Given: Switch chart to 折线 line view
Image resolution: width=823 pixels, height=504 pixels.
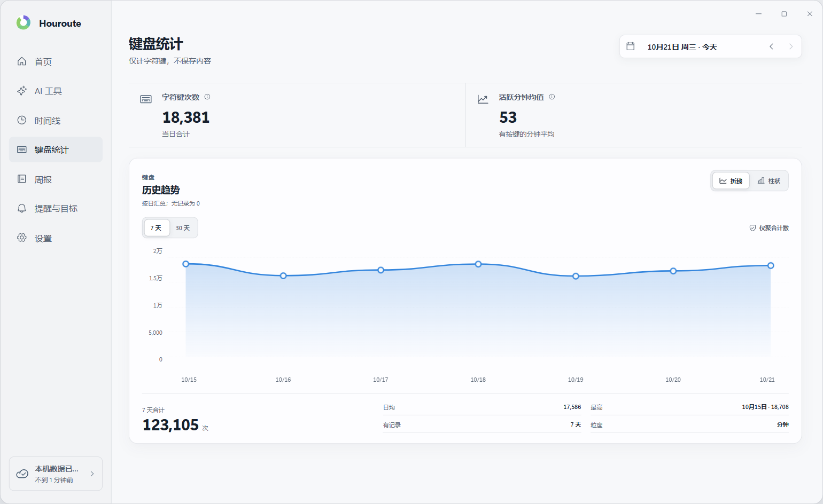Looking at the screenshot, I should coord(731,181).
